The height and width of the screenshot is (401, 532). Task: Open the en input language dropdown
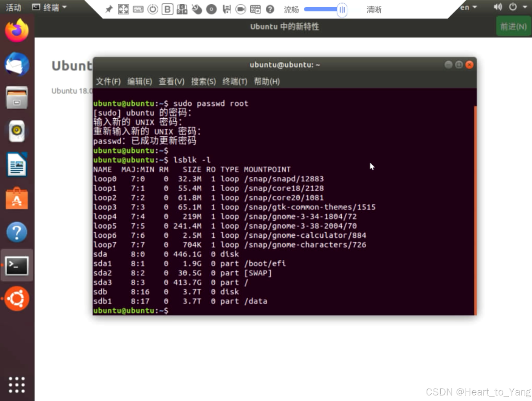(x=468, y=7)
